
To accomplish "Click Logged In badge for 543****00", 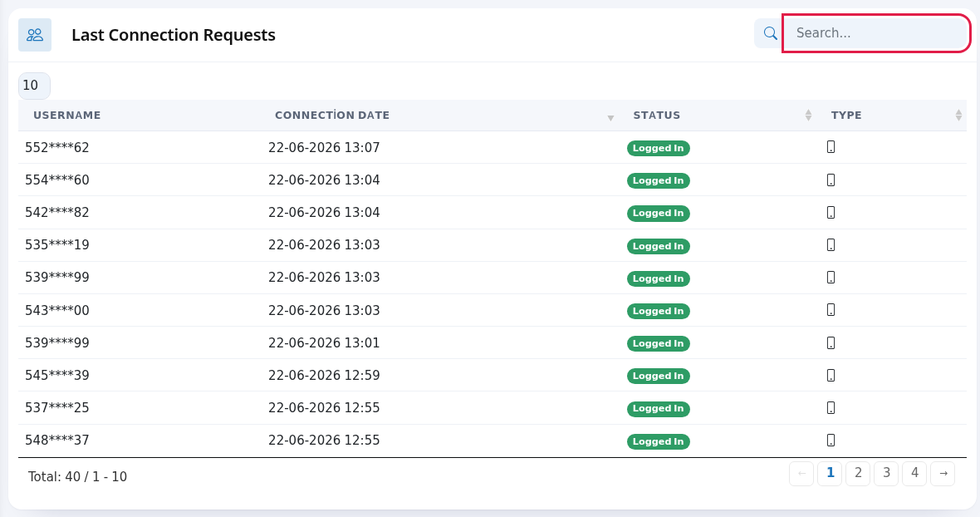I will tap(658, 312).
